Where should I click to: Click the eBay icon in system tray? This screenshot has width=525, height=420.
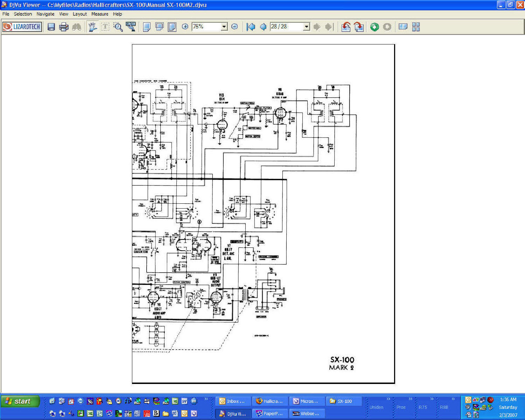(476, 400)
